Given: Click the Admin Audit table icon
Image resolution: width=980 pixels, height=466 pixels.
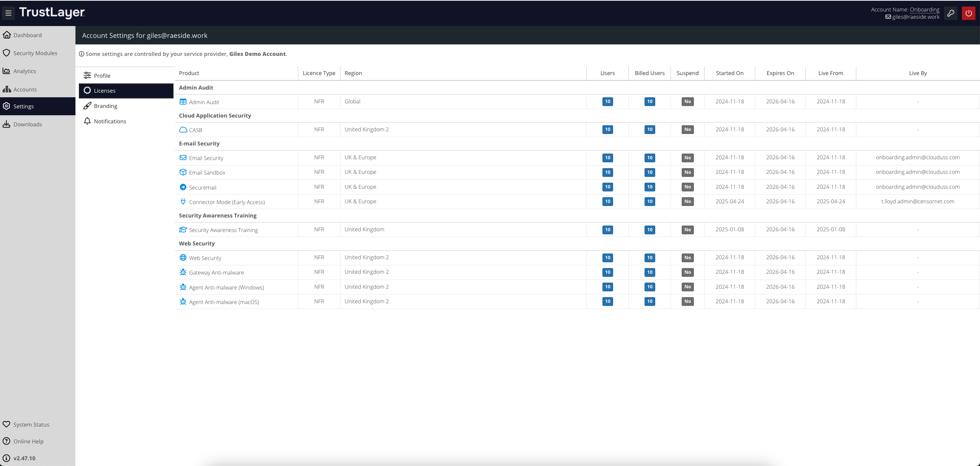Looking at the screenshot, I should 183,102.
